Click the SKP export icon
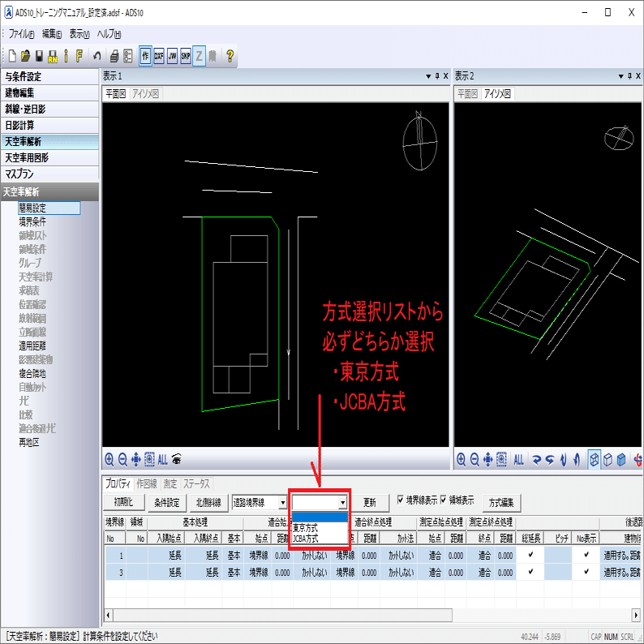The width and height of the screenshot is (644, 644). [x=186, y=56]
